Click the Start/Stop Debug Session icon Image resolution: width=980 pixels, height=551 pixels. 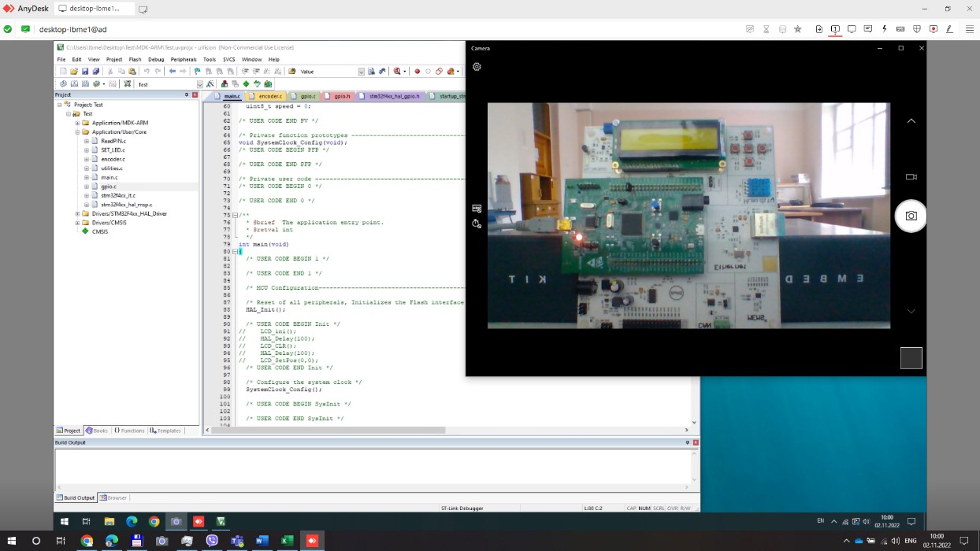[x=396, y=72]
